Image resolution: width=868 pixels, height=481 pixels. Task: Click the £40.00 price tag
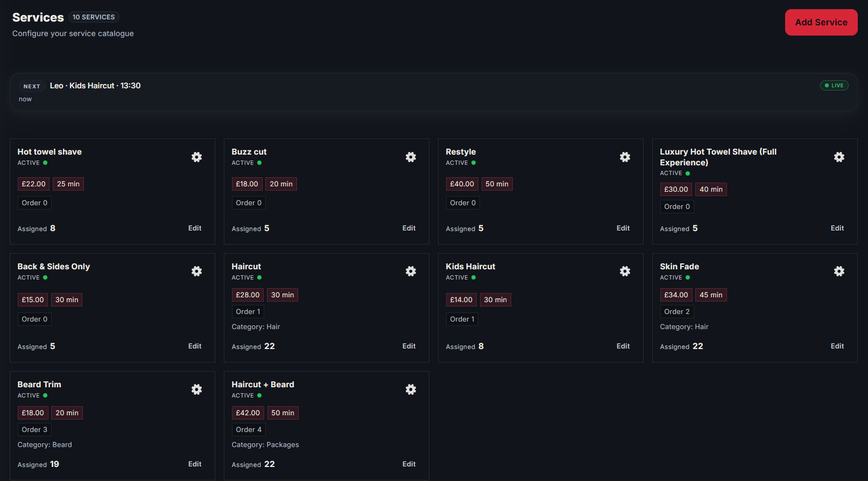click(x=462, y=184)
